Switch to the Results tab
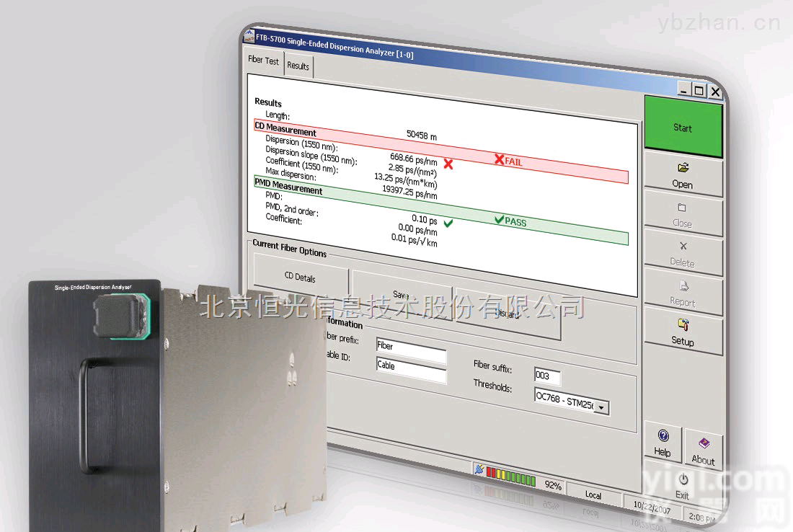793x532 pixels. coord(298,66)
